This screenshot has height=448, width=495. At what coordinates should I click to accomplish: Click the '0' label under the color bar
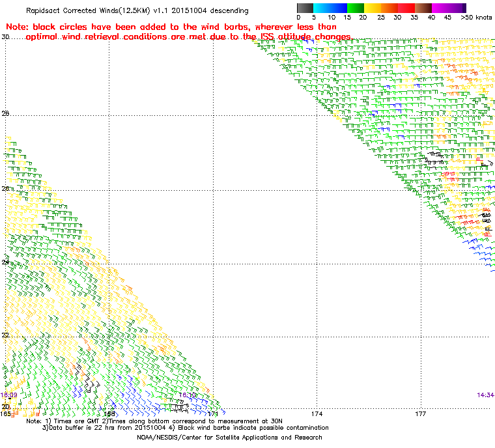click(x=299, y=18)
